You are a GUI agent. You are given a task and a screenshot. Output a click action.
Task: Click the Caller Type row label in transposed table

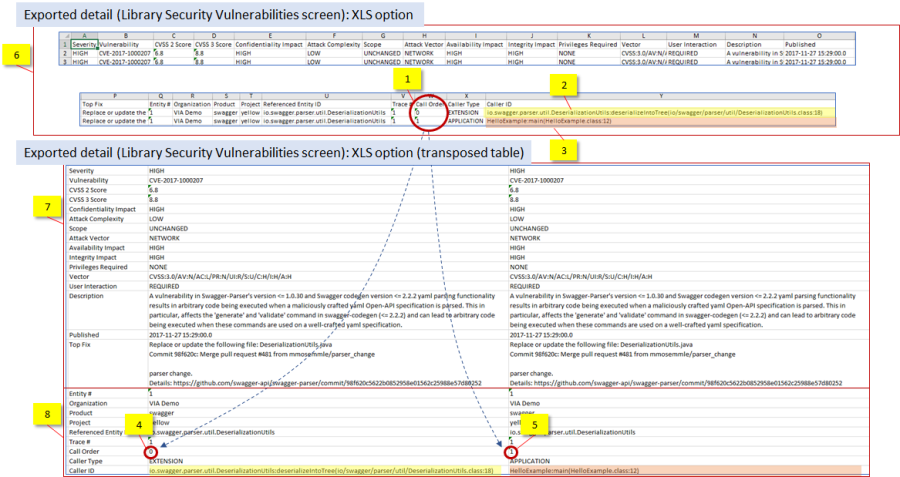[x=88, y=460]
